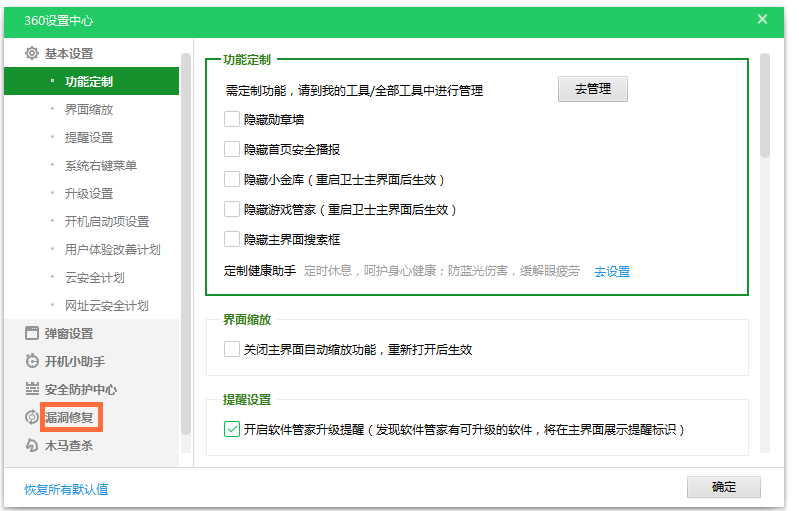Image resolution: width=799 pixels, height=511 pixels.
Task: Expand the 开机小助手 category
Action: pos(75,362)
